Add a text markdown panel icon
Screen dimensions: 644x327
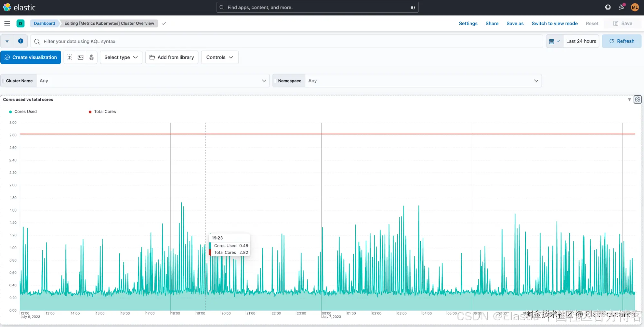[69, 57]
